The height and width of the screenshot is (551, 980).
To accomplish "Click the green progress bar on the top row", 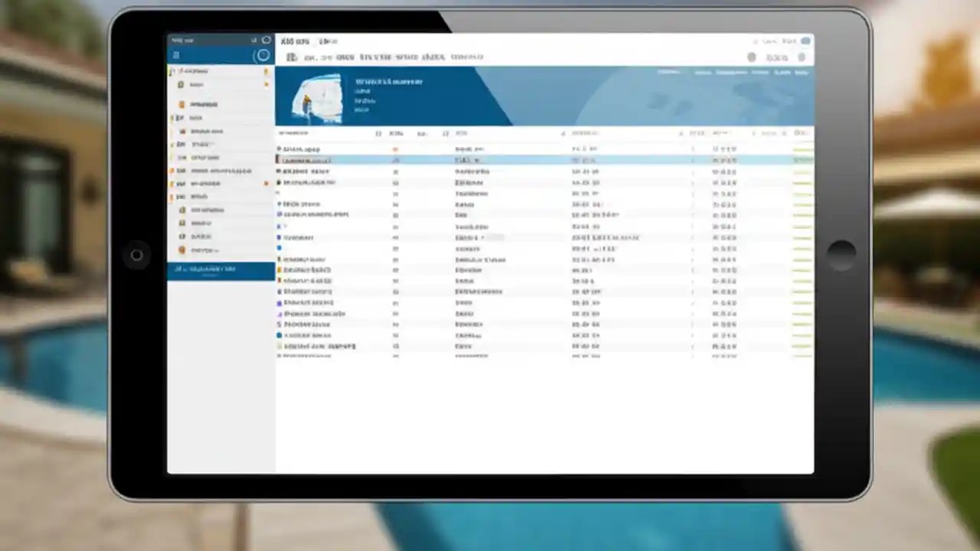I will [x=802, y=149].
